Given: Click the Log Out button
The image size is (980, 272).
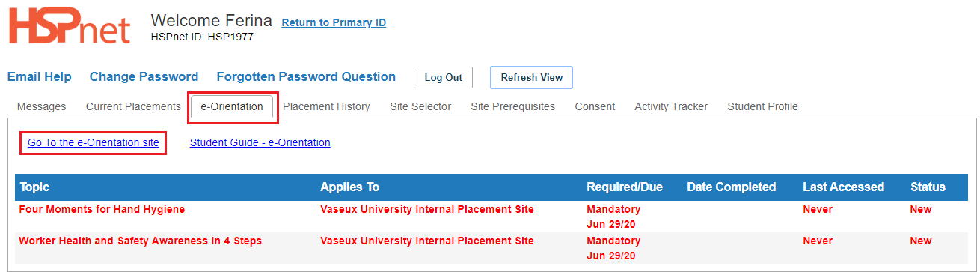Looking at the screenshot, I should [444, 77].
